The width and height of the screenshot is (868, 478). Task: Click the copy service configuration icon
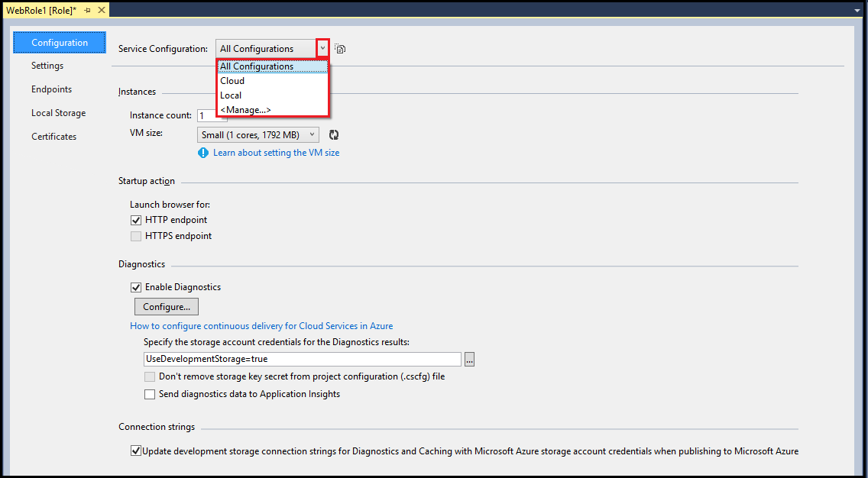pyautogui.click(x=339, y=48)
